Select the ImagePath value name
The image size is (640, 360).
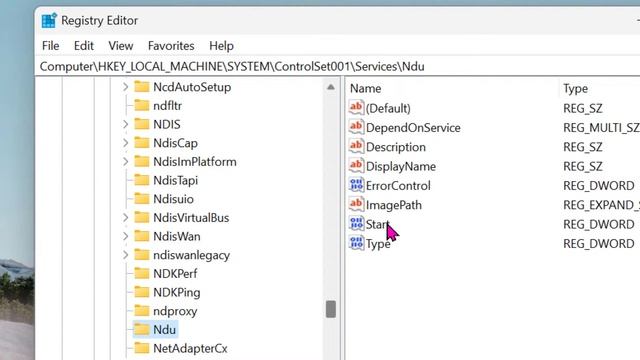pos(393,205)
